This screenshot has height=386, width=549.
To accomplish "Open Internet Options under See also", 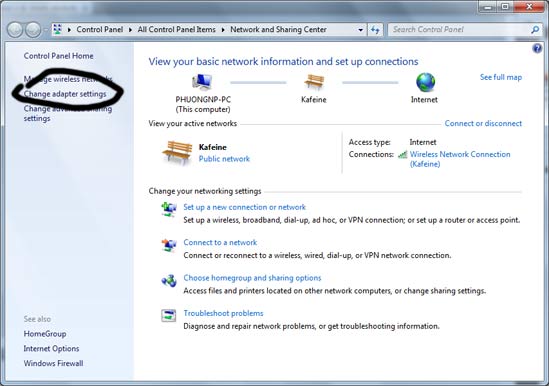I will [x=51, y=349].
